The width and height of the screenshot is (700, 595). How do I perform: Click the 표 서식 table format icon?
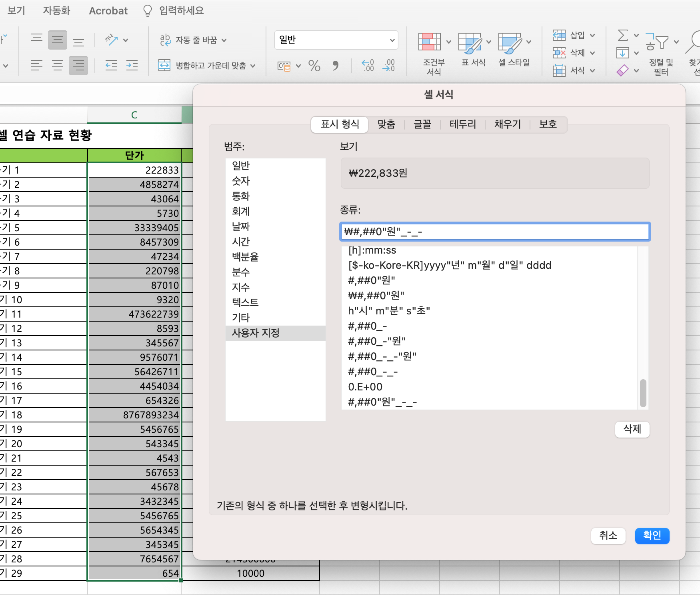click(x=470, y=42)
